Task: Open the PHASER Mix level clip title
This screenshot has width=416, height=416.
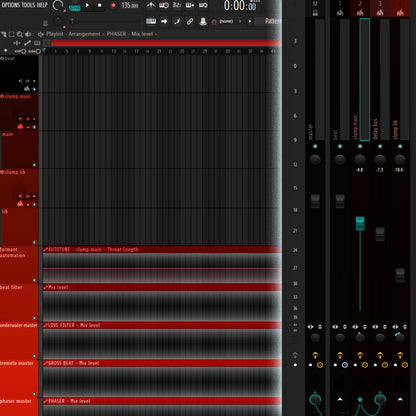Action: pos(162,401)
